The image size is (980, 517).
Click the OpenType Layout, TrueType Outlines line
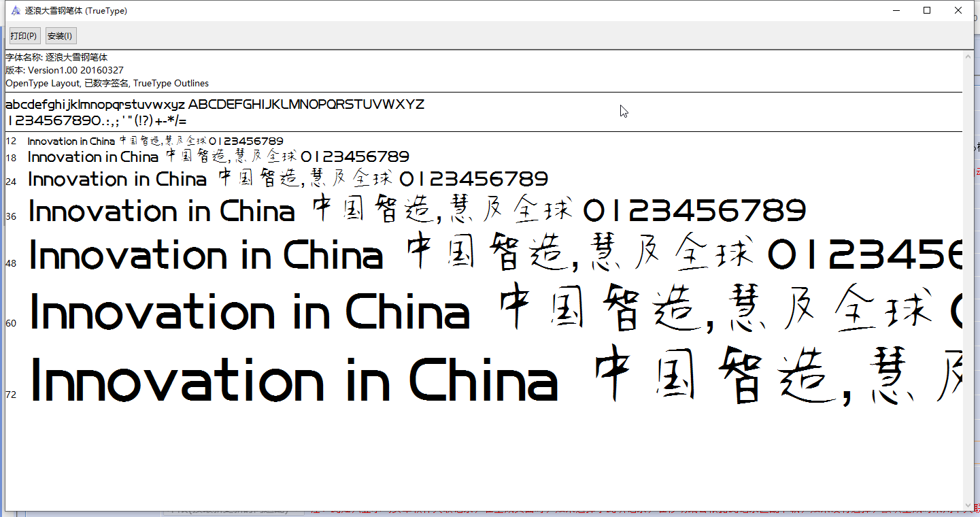pyautogui.click(x=107, y=83)
